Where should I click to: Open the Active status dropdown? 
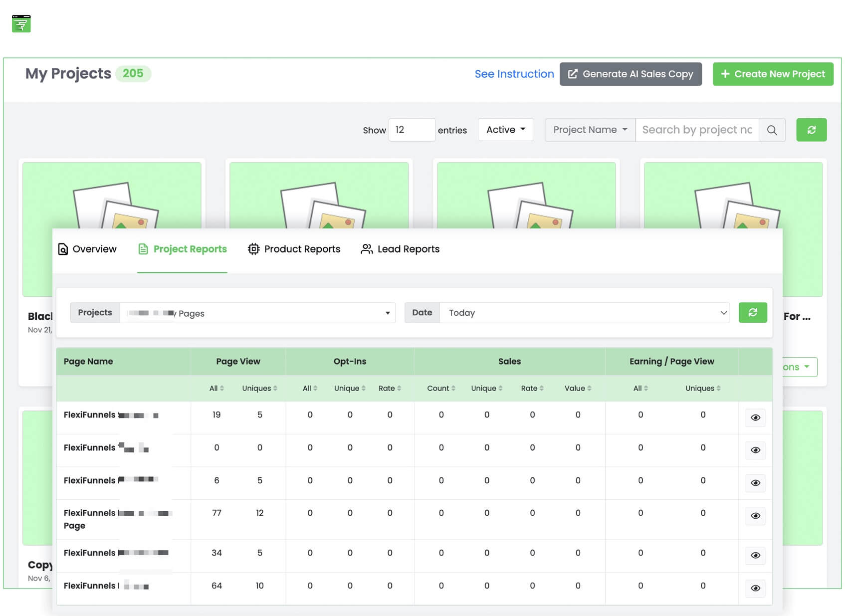click(x=505, y=130)
